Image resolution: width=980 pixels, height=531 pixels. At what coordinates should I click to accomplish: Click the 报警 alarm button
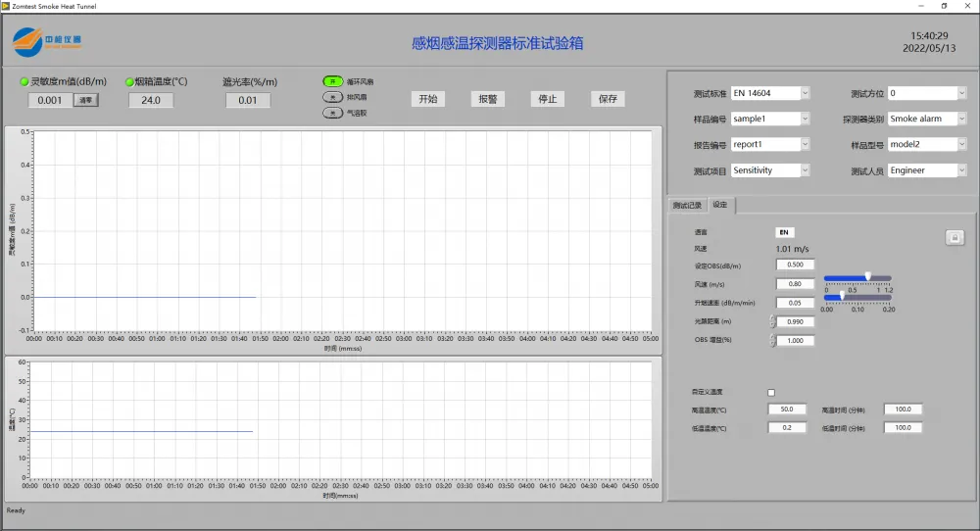coord(488,99)
